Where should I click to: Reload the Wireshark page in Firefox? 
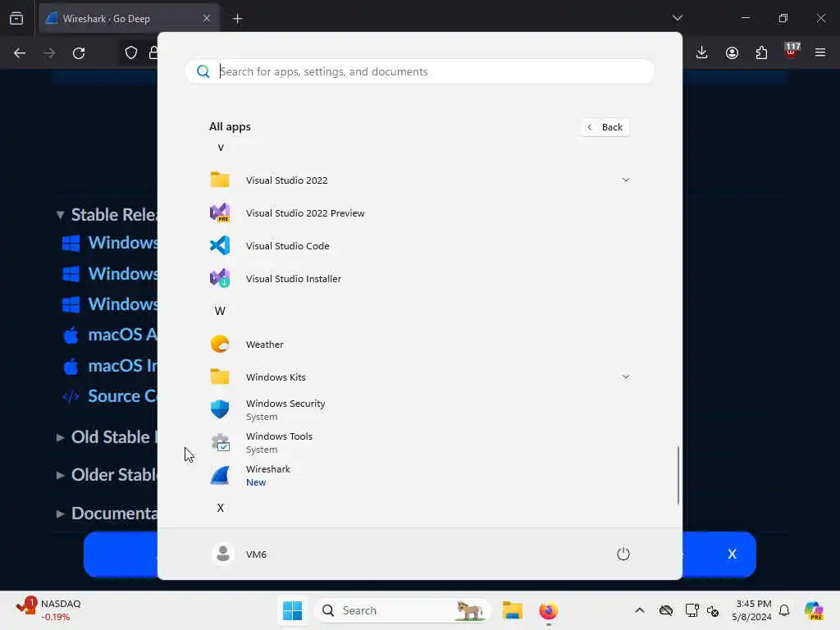[x=79, y=53]
